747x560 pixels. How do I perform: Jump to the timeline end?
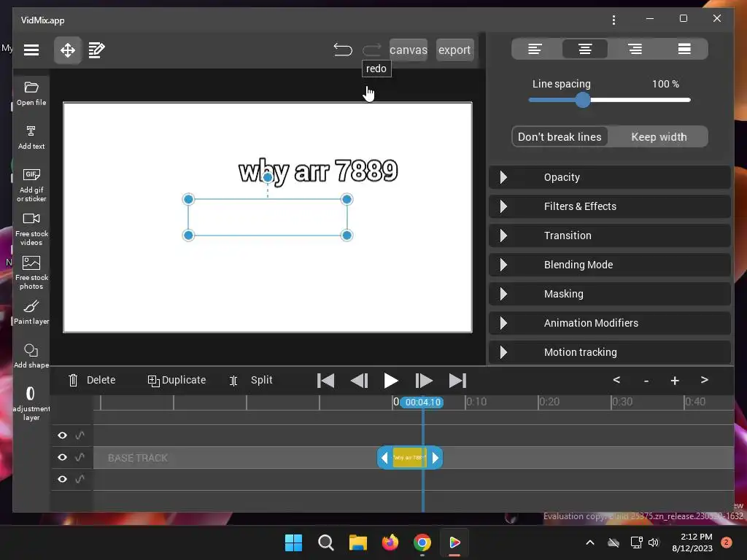pyautogui.click(x=457, y=381)
